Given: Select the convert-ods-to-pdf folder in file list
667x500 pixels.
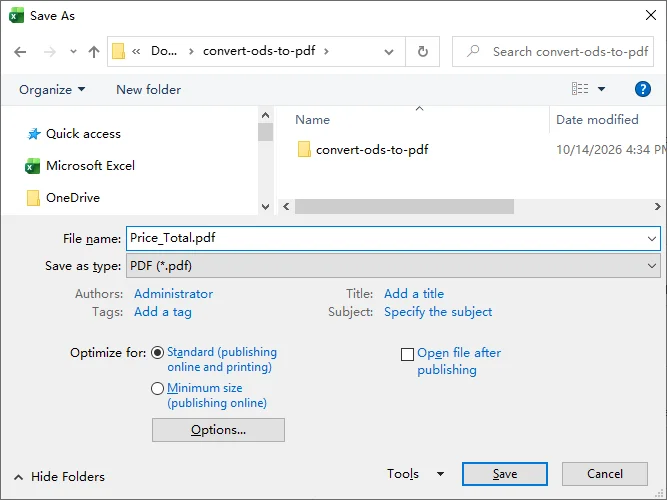Looking at the screenshot, I should point(372,150).
